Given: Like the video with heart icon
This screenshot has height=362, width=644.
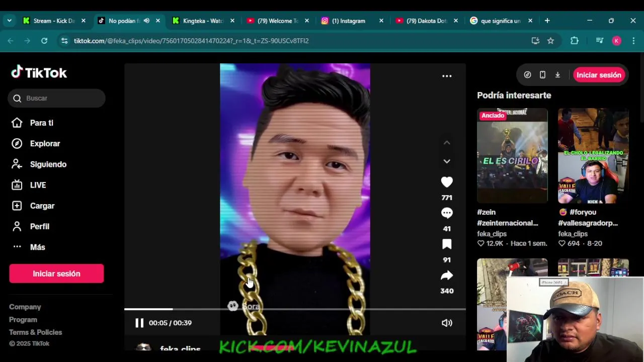Looking at the screenshot, I should [x=447, y=182].
